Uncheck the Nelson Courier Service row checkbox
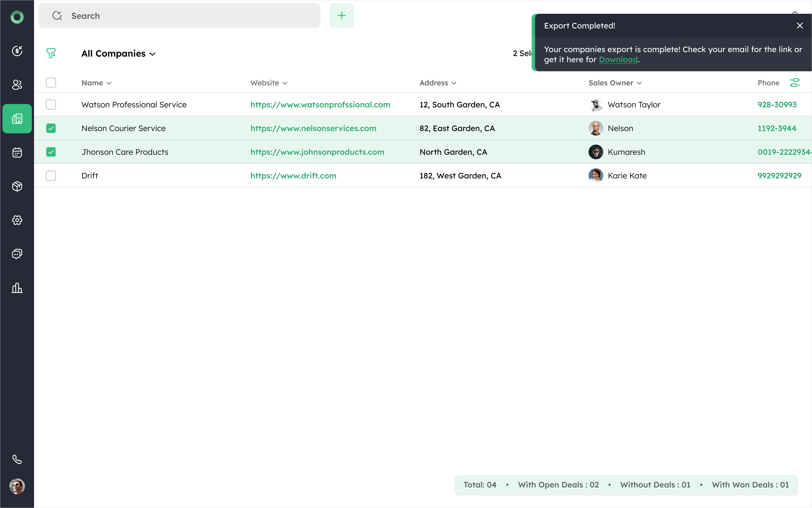 (51, 128)
